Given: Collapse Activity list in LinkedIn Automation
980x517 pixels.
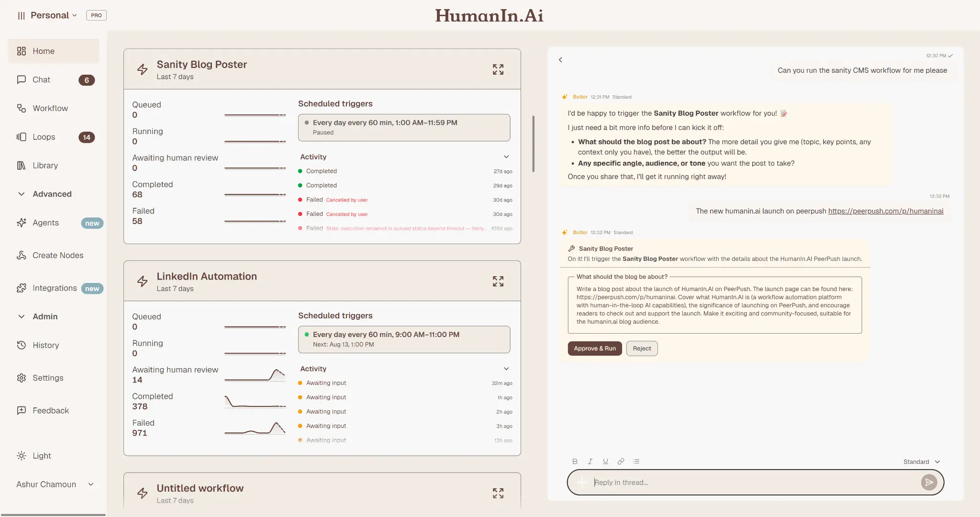Looking at the screenshot, I should click(506, 369).
